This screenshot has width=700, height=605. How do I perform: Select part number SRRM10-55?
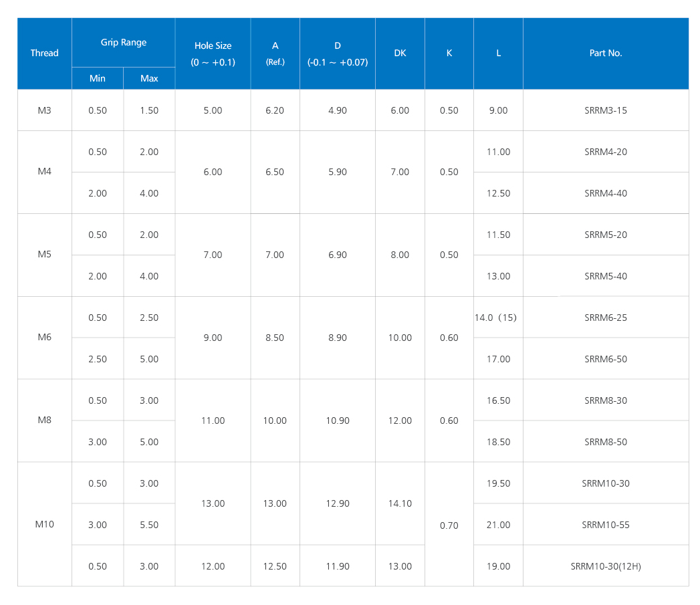tap(606, 525)
